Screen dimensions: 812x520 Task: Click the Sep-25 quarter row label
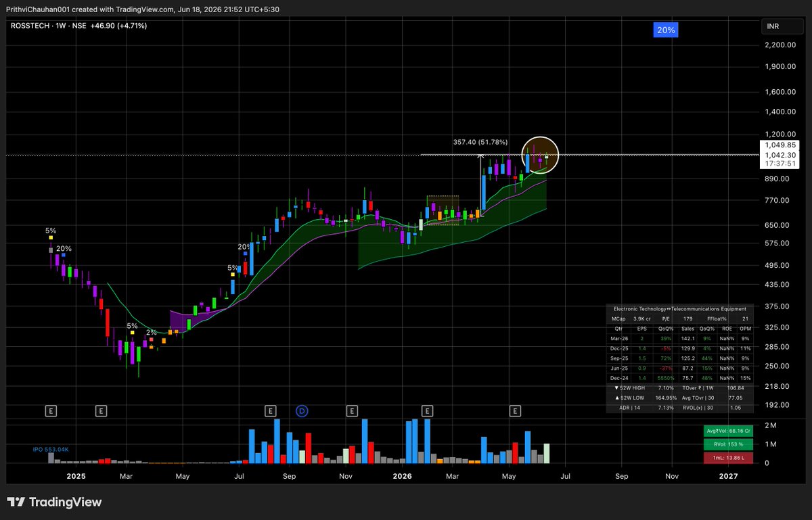click(619, 358)
